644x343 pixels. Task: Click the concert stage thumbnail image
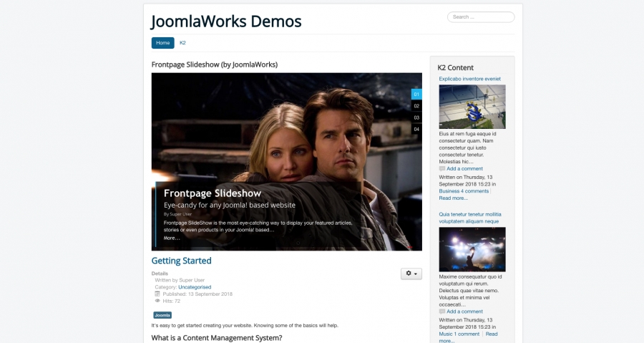coord(472,249)
